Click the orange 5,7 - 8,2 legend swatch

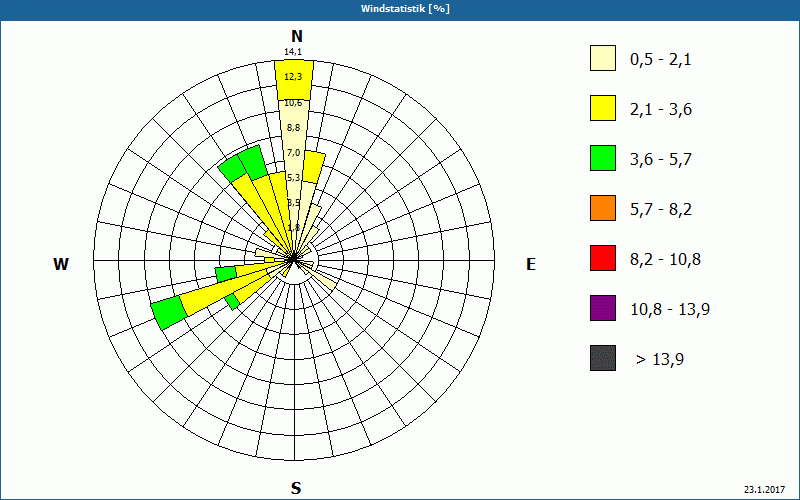(x=603, y=208)
